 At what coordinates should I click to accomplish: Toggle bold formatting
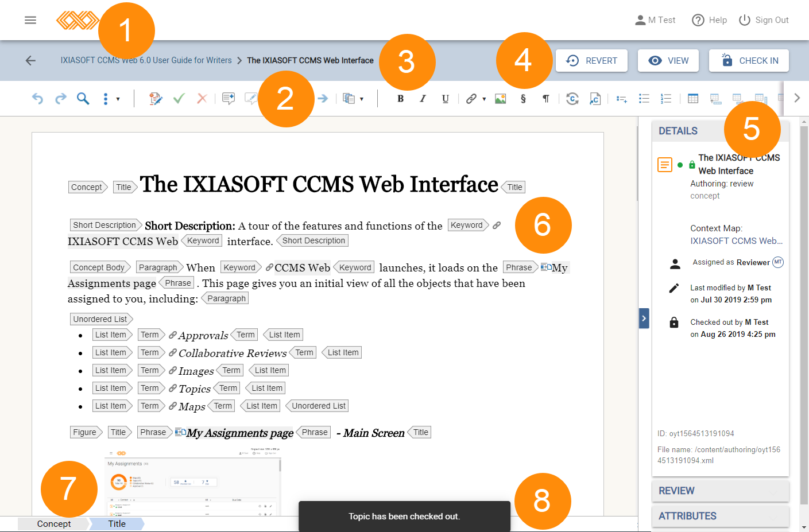pyautogui.click(x=400, y=99)
